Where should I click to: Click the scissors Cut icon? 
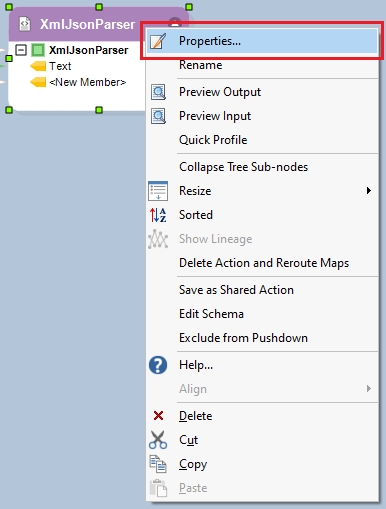click(158, 440)
